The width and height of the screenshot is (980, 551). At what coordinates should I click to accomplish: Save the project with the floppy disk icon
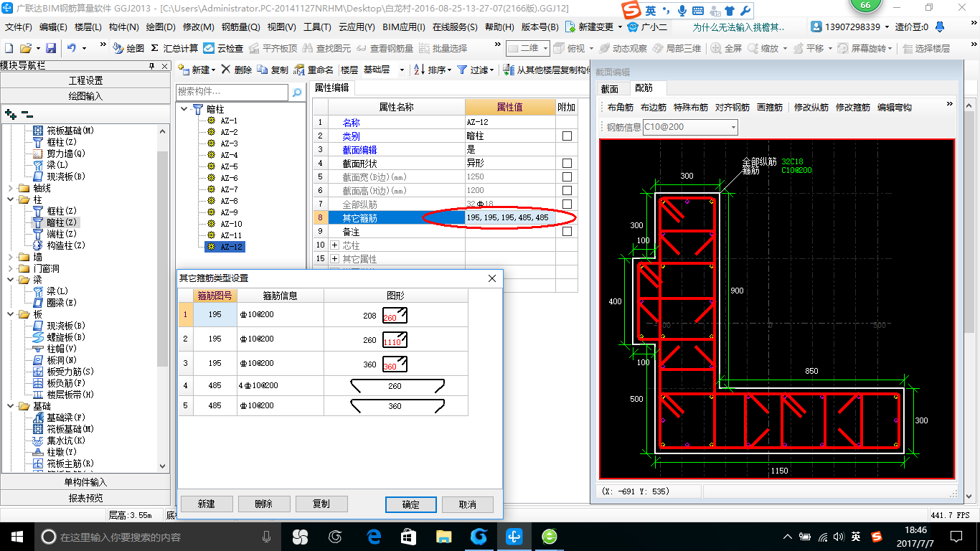pos(51,48)
